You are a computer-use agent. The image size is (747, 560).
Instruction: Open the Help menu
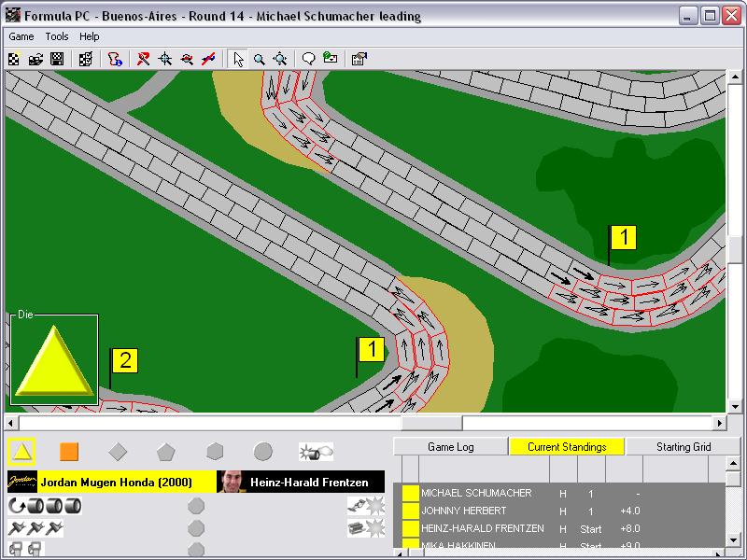click(89, 36)
